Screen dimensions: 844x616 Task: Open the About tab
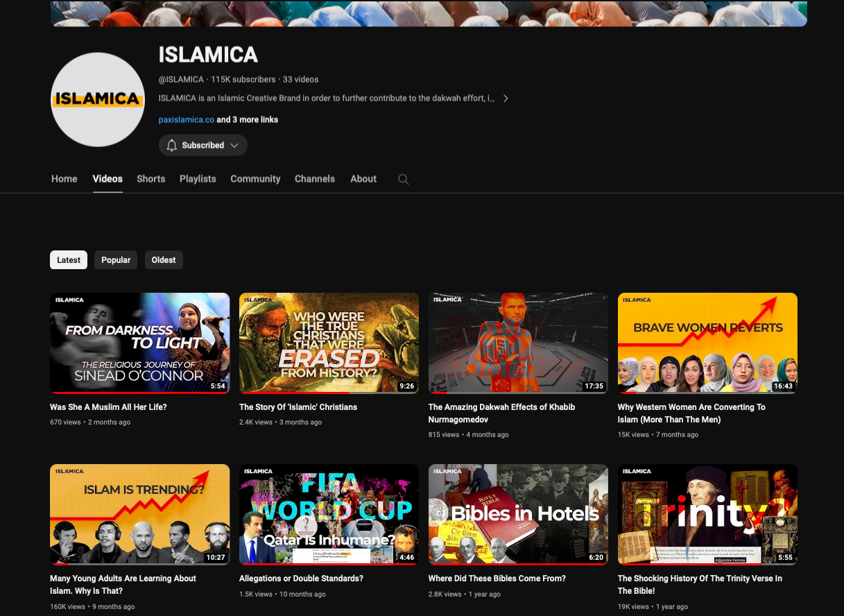pos(363,179)
